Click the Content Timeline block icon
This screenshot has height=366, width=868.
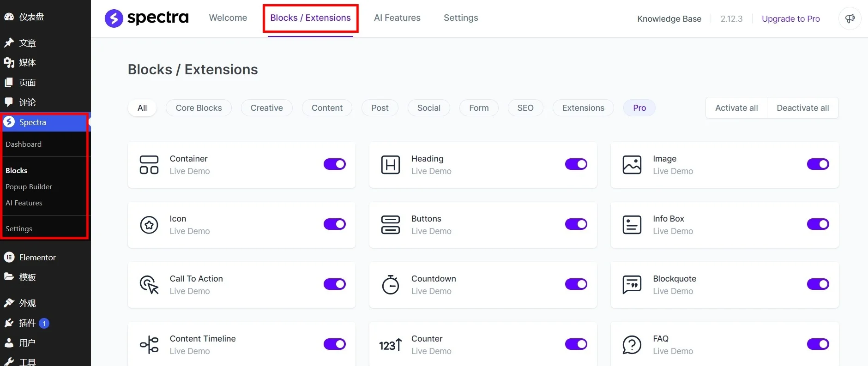[149, 345]
